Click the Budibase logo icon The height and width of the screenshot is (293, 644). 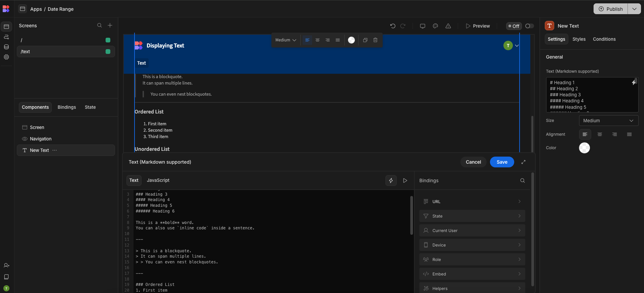tap(6, 9)
